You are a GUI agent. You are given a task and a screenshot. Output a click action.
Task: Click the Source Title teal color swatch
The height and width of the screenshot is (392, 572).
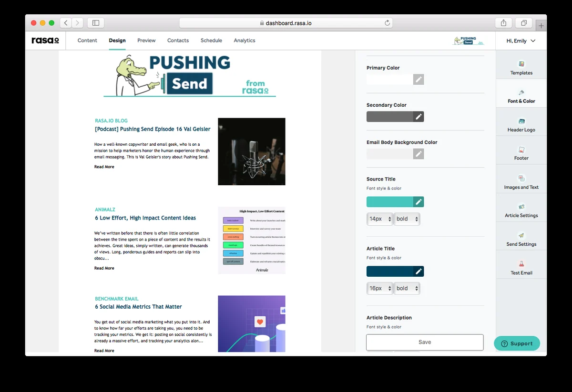tap(390, 202)
